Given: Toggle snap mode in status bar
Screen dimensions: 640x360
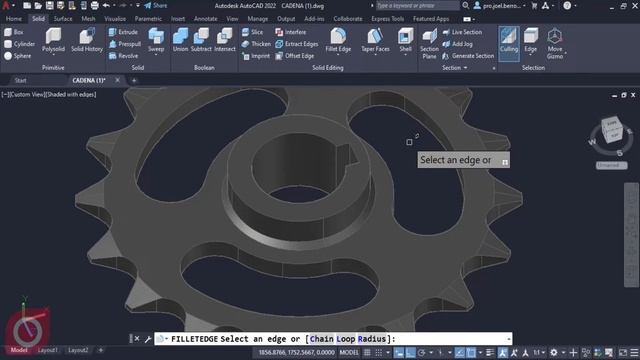Looking at the screenshot, I should tap(379, 352).
